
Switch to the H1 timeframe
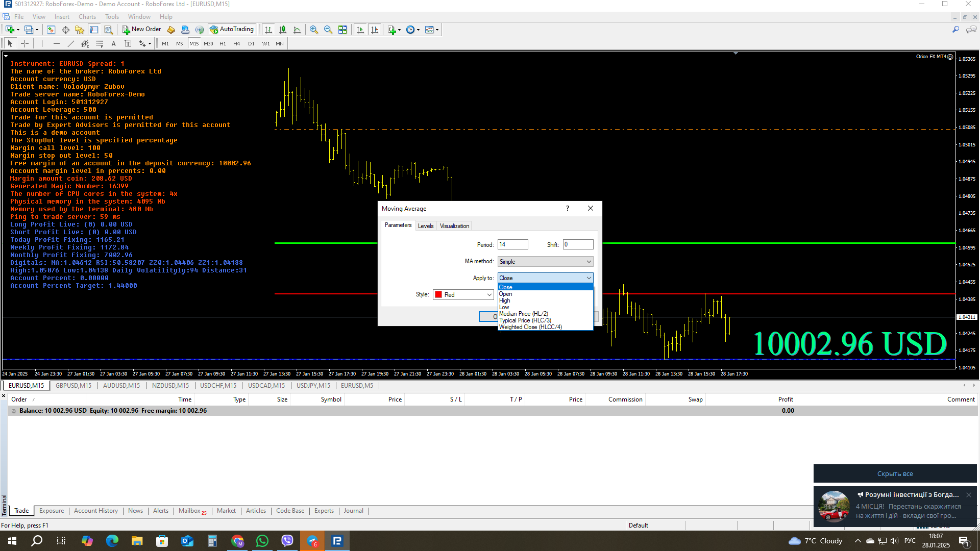223,44
